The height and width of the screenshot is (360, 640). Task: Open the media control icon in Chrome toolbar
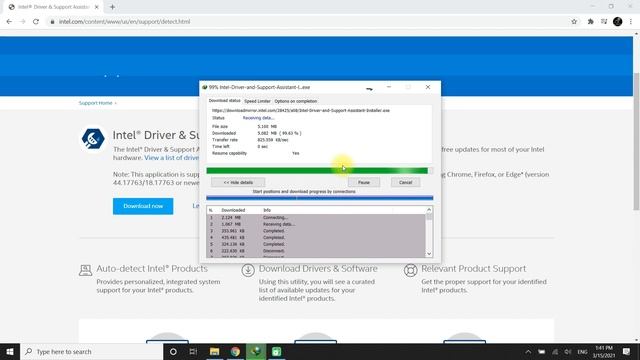click(604, 22)
